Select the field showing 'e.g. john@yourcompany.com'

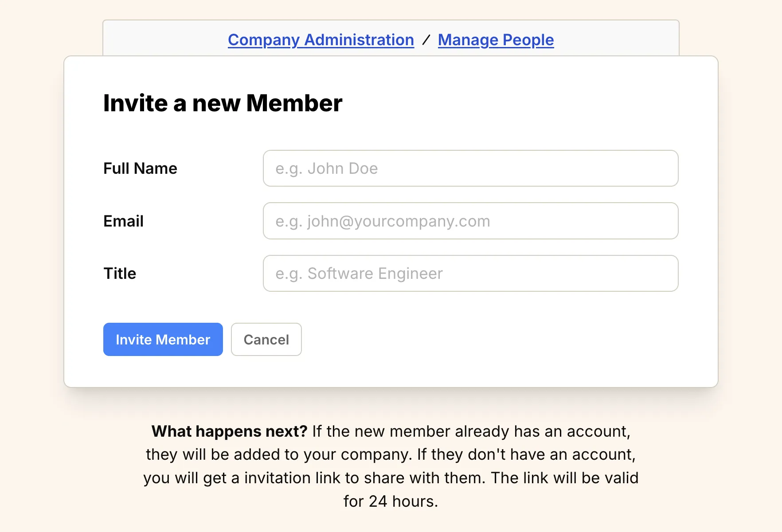click(470, 221)
